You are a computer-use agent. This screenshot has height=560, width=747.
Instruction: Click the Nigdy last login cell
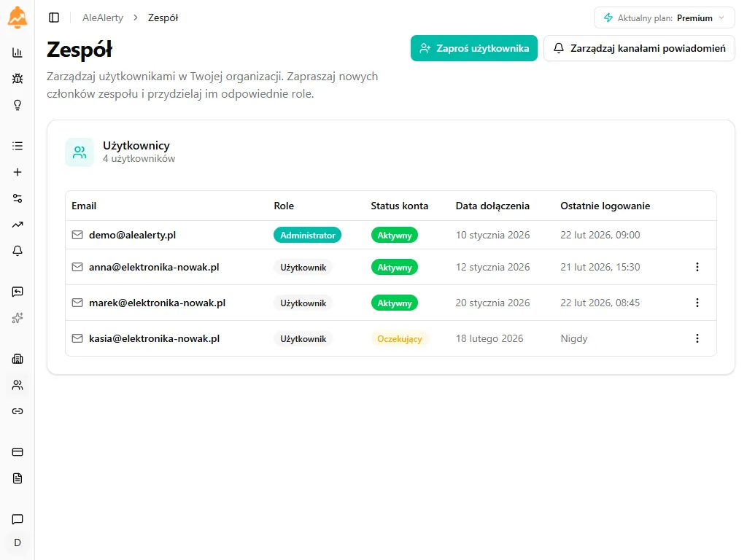click(574, 338)
